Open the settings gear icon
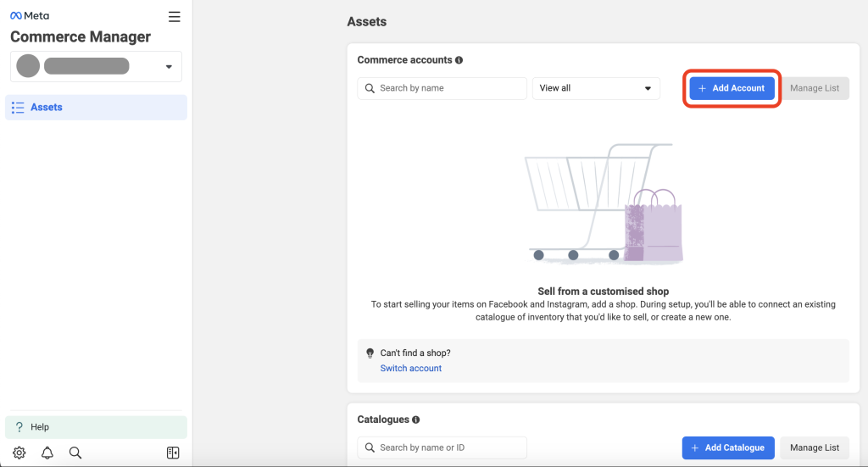 tap(19, 453)
